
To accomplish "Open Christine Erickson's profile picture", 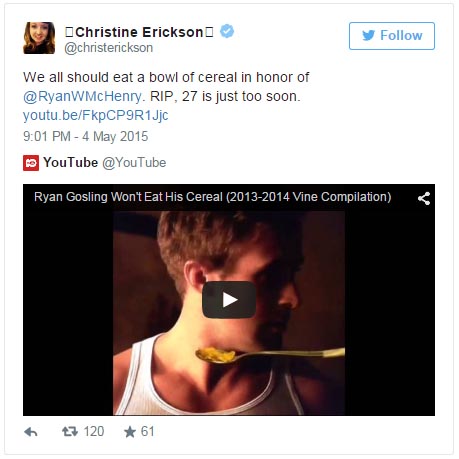I will (39, 38).
